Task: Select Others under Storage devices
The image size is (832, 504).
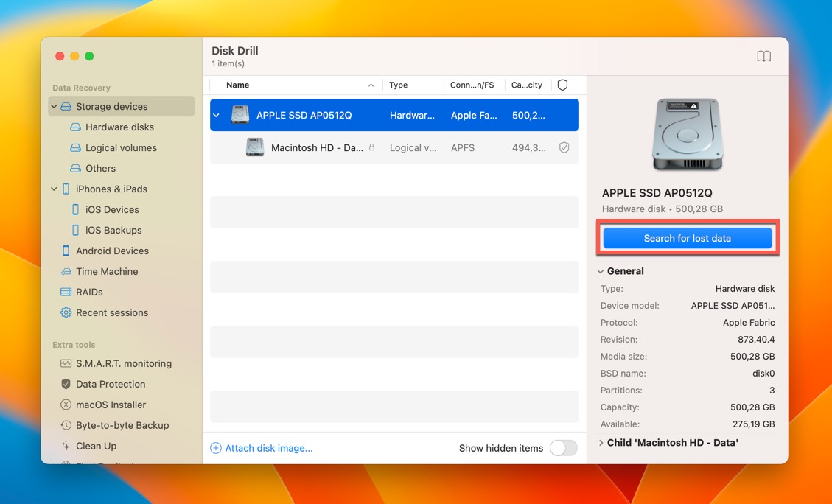Action: pyautogui.click(x=100, y=168)
